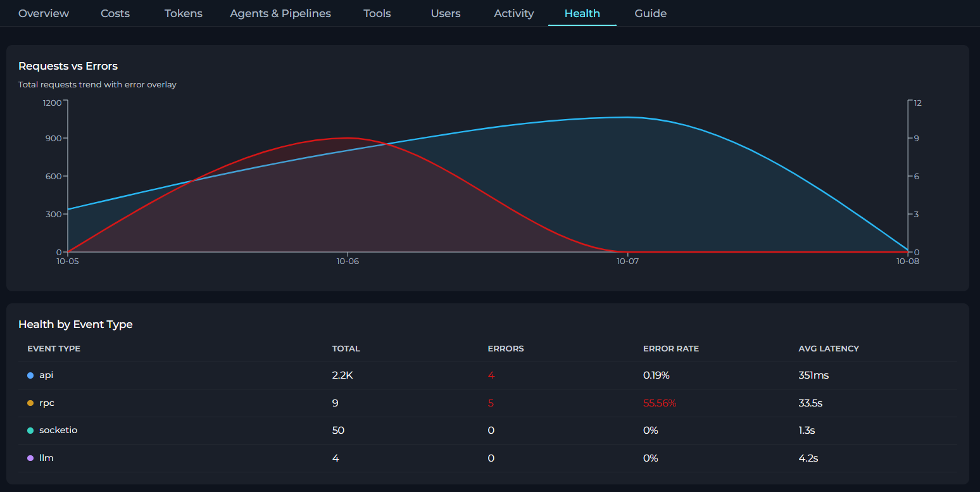Viewport: 980px width, 492px height.
Task: Go to the Tokens tab
Action: [184, 13]
